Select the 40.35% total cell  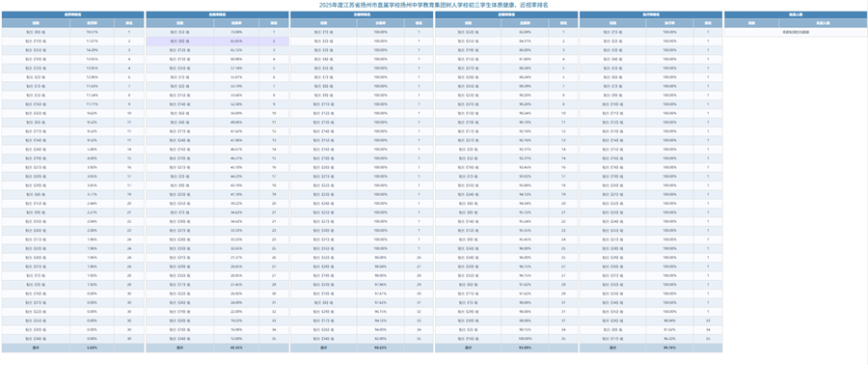(x=236, y=348)
